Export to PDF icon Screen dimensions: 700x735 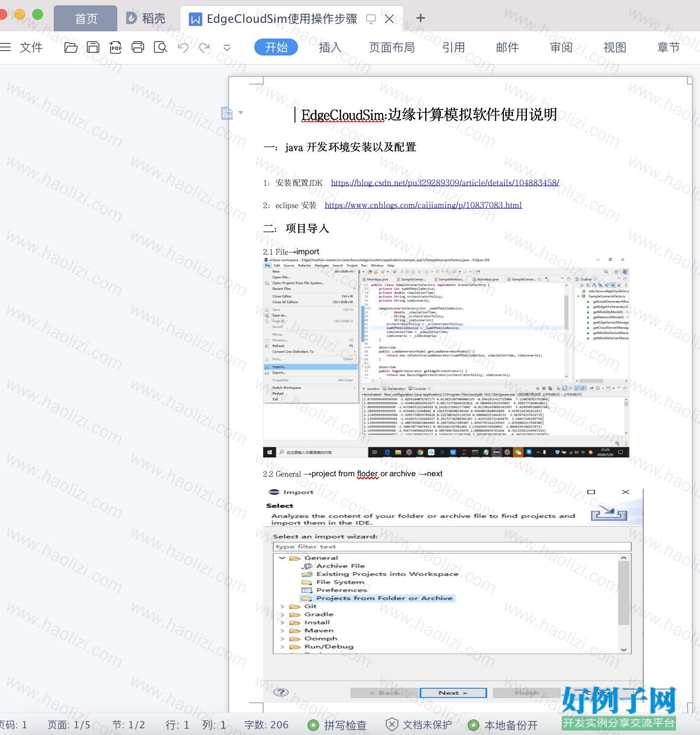(x=115, y=47)
